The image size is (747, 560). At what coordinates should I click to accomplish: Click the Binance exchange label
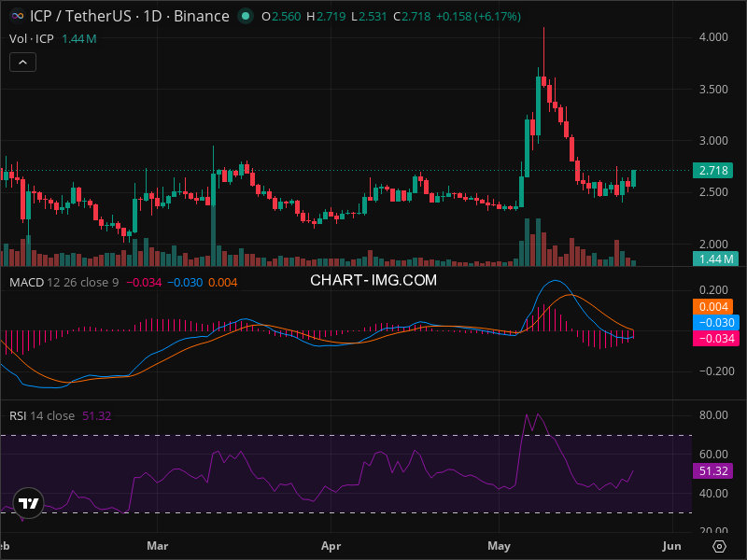coord(202,16)
